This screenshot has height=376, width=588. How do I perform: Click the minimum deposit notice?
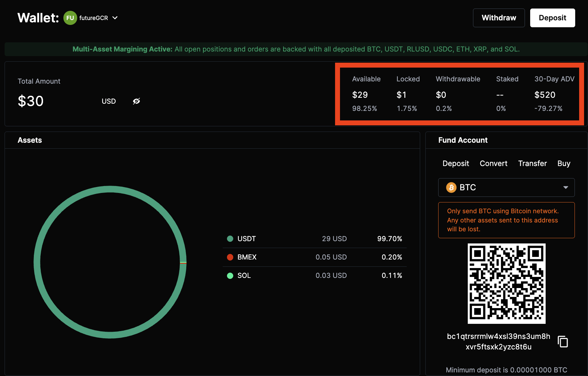(x=506, y=370)
